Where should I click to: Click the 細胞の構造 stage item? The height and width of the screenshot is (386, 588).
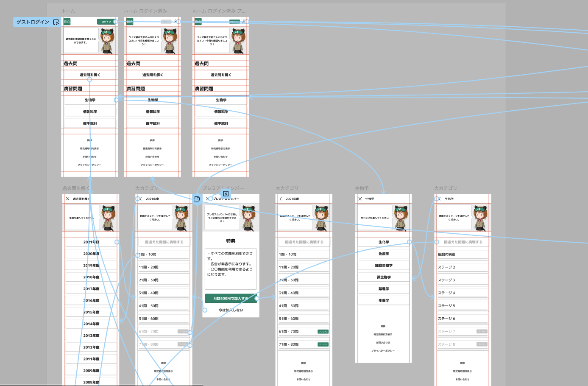point(462,255)
